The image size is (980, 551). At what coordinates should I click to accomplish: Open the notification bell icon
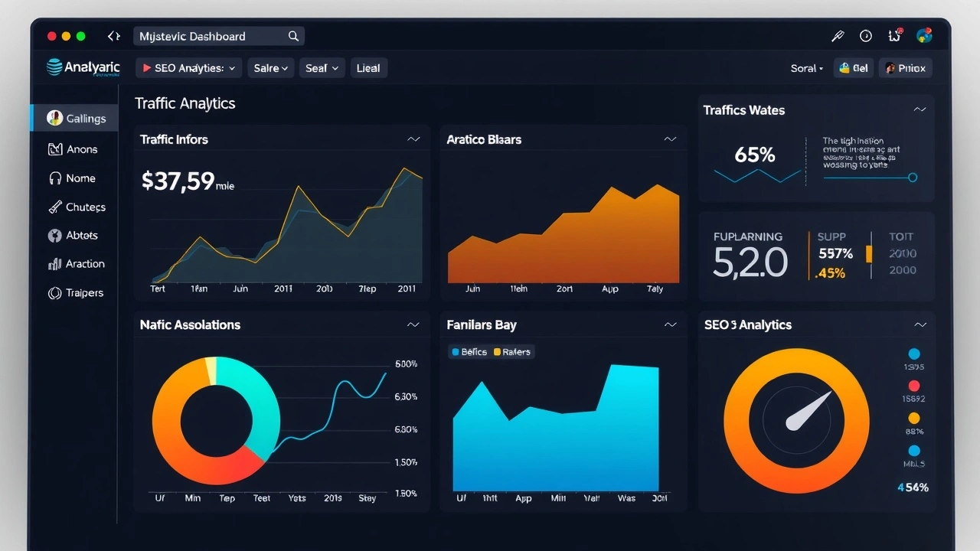(x=893, y=35)
